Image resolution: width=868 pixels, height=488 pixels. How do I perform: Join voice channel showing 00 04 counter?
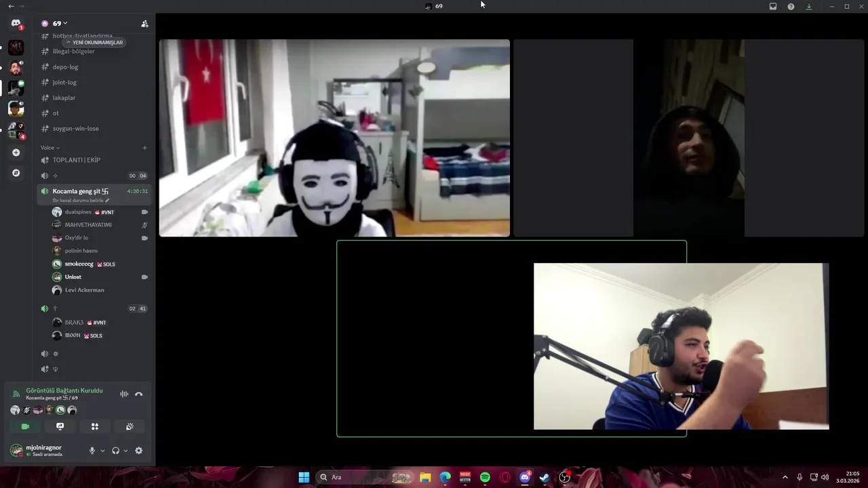tap(95, 176)
